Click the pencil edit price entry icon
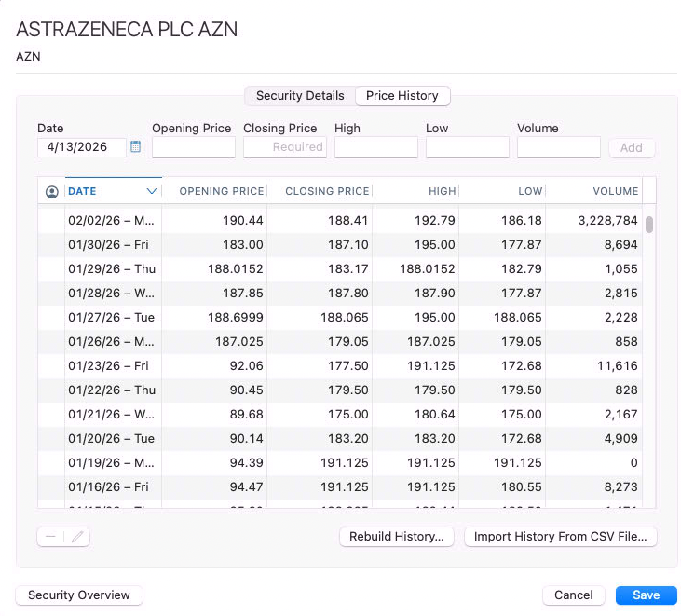This screenshot has width=681, height=616. pyautogui.click(x=77, y=537)
